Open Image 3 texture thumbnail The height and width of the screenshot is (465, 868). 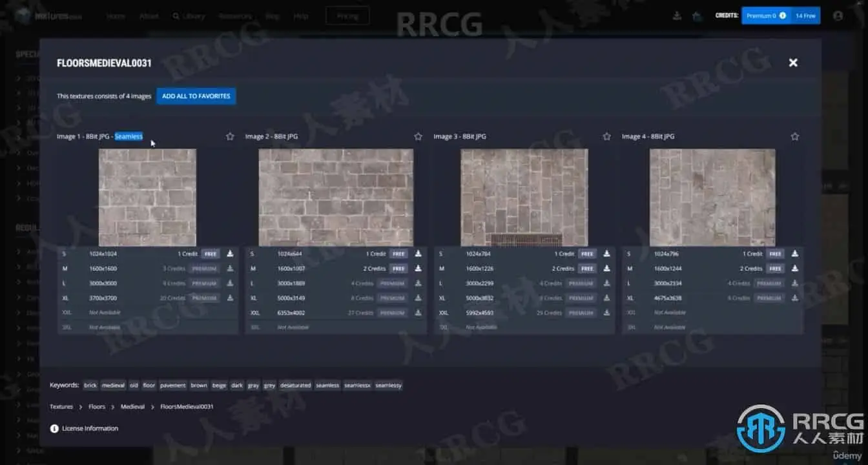point(524,198)
